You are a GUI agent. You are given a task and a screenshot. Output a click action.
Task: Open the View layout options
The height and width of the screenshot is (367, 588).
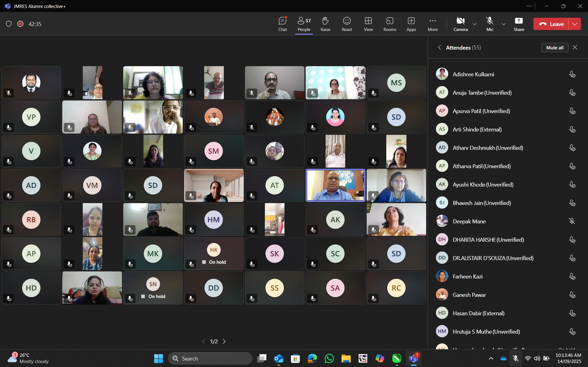(368, 24)
